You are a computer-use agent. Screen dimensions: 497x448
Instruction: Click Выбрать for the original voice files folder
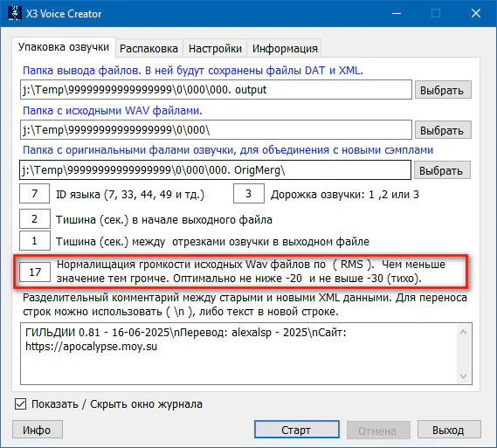442,170
